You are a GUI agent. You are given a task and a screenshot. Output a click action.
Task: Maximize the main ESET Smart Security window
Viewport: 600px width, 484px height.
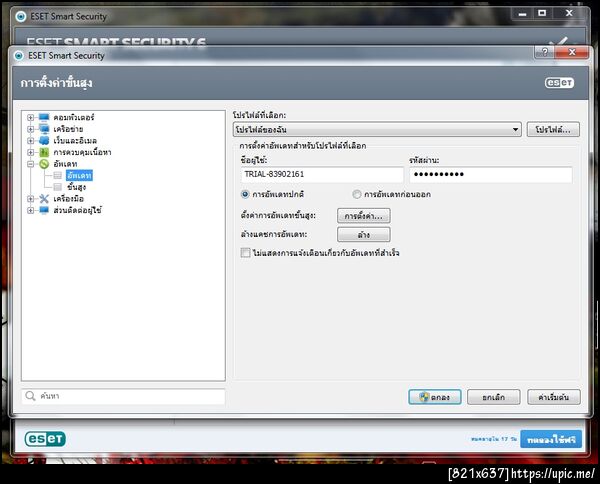(x=542, y=13)
